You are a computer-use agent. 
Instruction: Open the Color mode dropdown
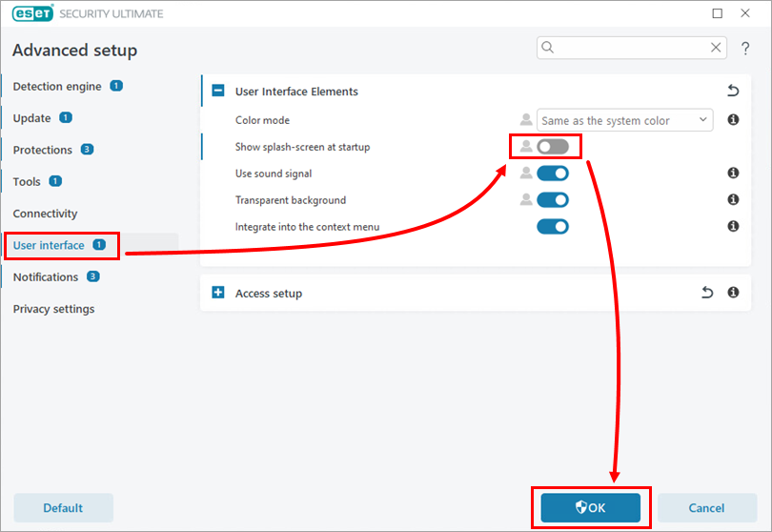point(624,120)
